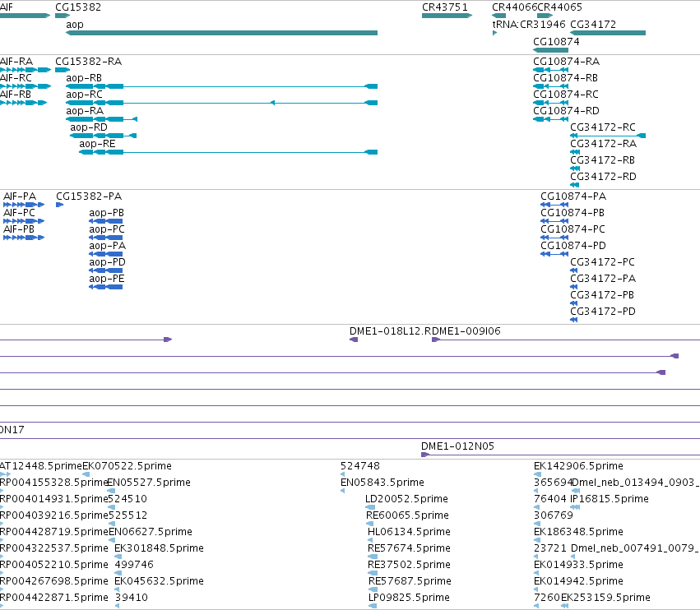The width and height of the screenshot is (700, 610).
Task: Select CG34172-RD transcript
Action: pyautogui.click(x=574, y=185)
